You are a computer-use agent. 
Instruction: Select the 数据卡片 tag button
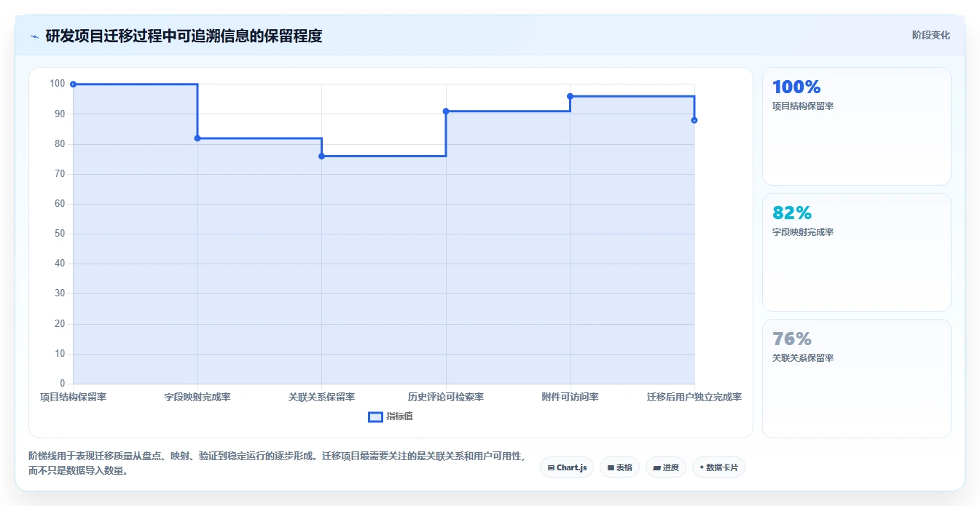point(718,467)
